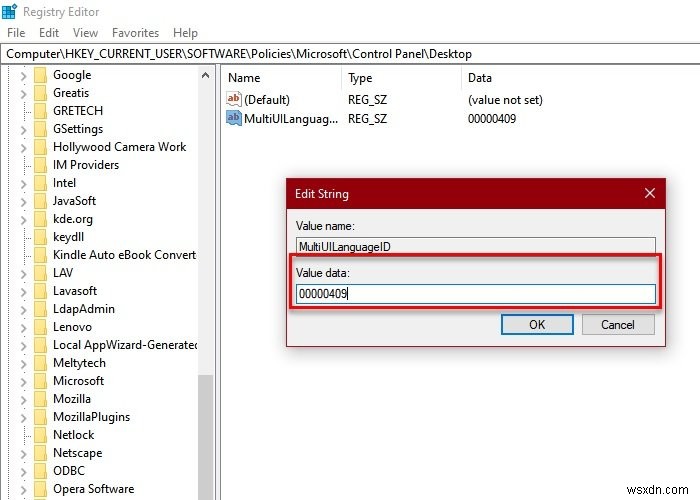700x500 pixels.
Task: Click the IM Providers folder icon
Action: 40,165
